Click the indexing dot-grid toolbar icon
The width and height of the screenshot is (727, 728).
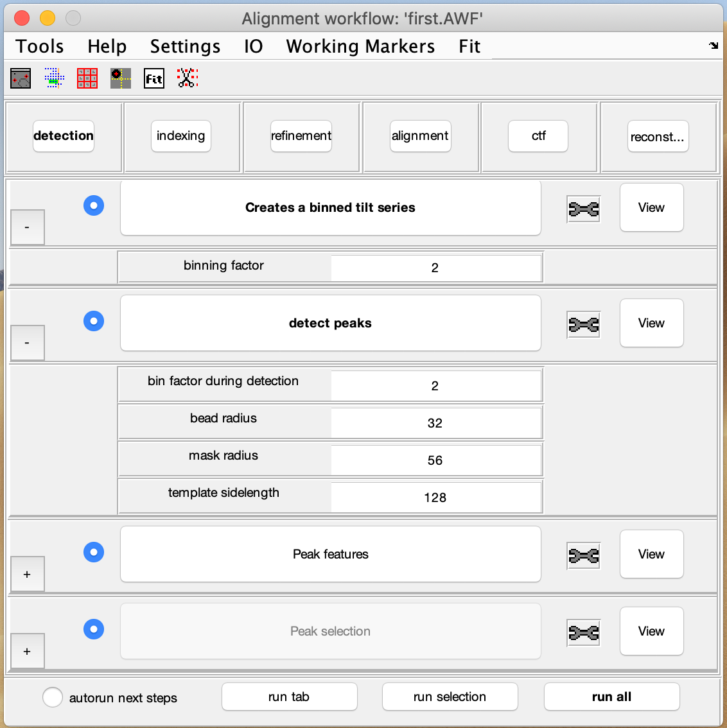[54, 78]
